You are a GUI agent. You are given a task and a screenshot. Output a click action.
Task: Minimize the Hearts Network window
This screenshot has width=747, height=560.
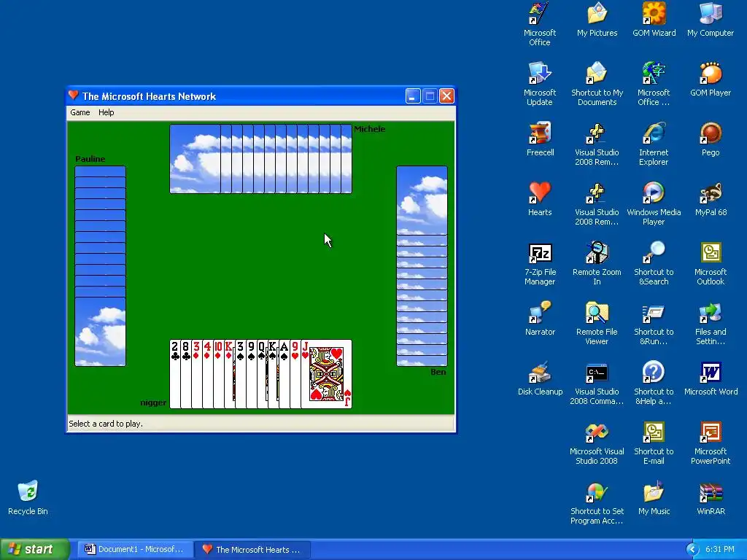[x=413, y=96]
